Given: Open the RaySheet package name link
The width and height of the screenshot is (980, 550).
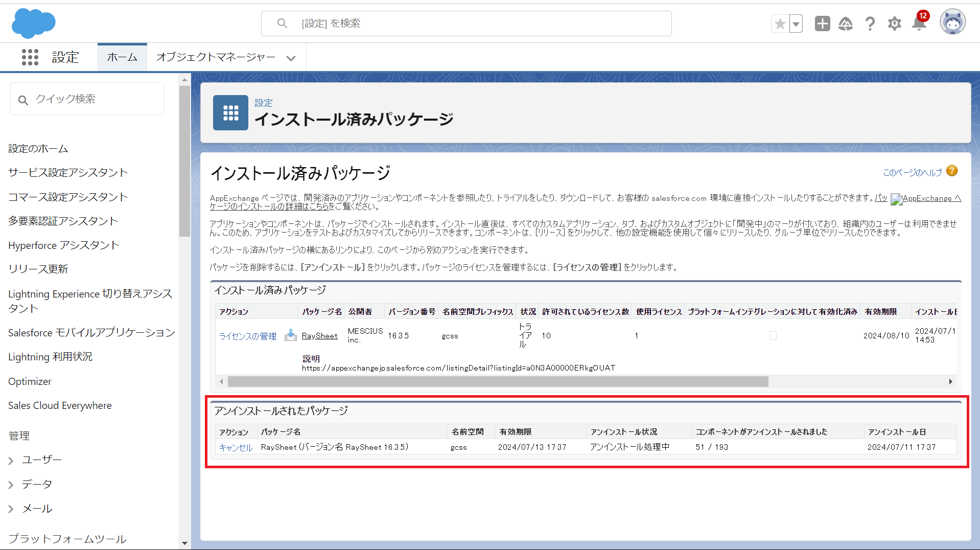Looking at the screenshot, I should coord(320,335).
